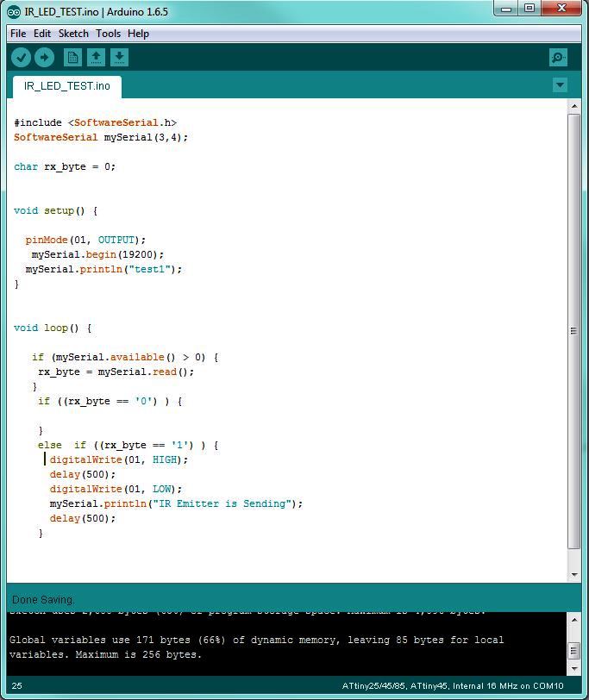
Task: Save sketch with the down-arrow icon
Action: 119,58
